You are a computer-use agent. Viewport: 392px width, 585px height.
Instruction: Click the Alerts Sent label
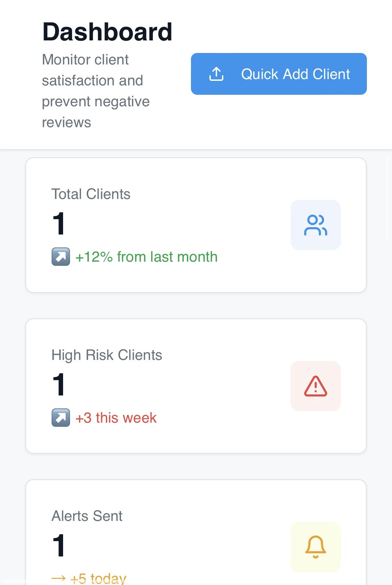87,516
